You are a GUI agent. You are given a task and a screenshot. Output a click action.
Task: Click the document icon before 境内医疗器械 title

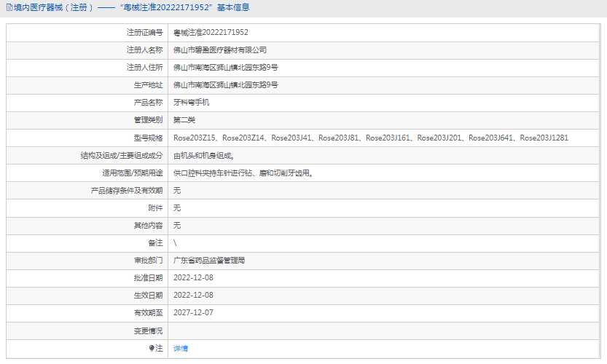9,7
